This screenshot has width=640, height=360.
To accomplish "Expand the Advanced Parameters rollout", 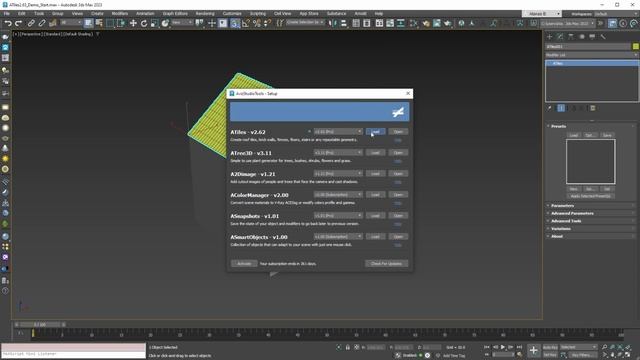I will pyautogui.click(x=591, y=213).
